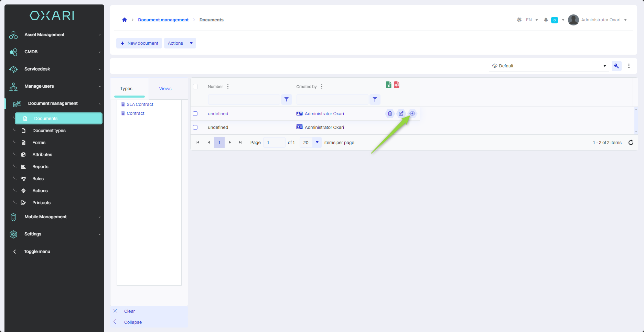Check the second document row checkbox
644x332 pixels.
[195, 128]
